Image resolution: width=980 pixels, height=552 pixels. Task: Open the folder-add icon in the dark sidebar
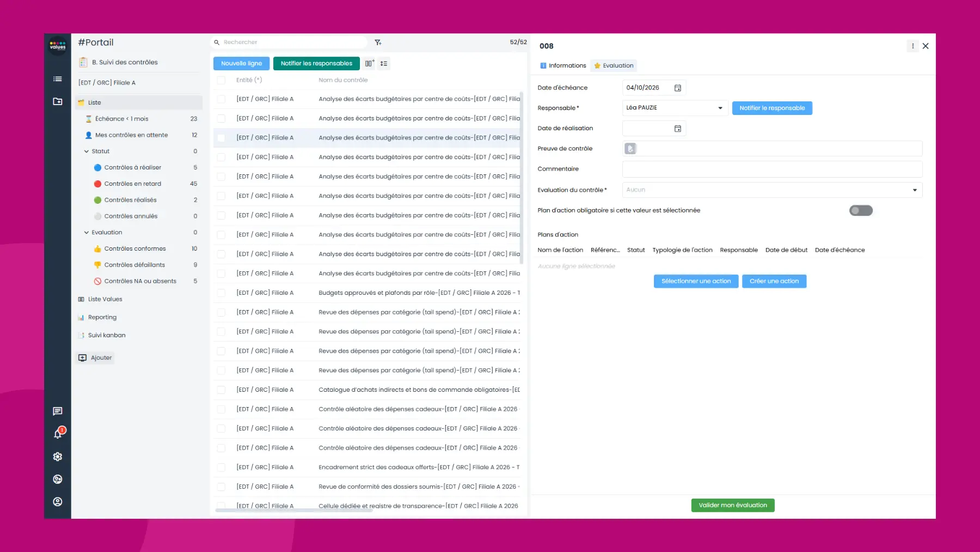[57, 102]
